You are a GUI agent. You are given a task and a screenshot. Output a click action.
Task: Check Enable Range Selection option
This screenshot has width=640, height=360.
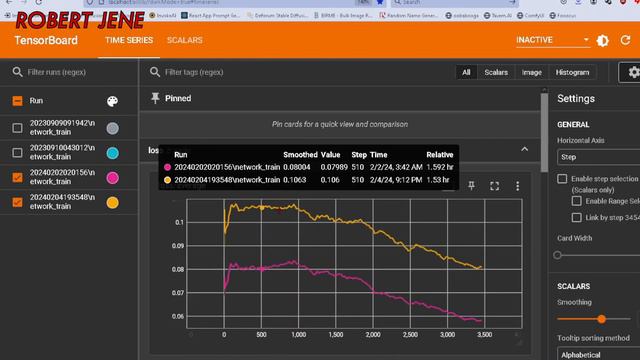tap(576, 201)
